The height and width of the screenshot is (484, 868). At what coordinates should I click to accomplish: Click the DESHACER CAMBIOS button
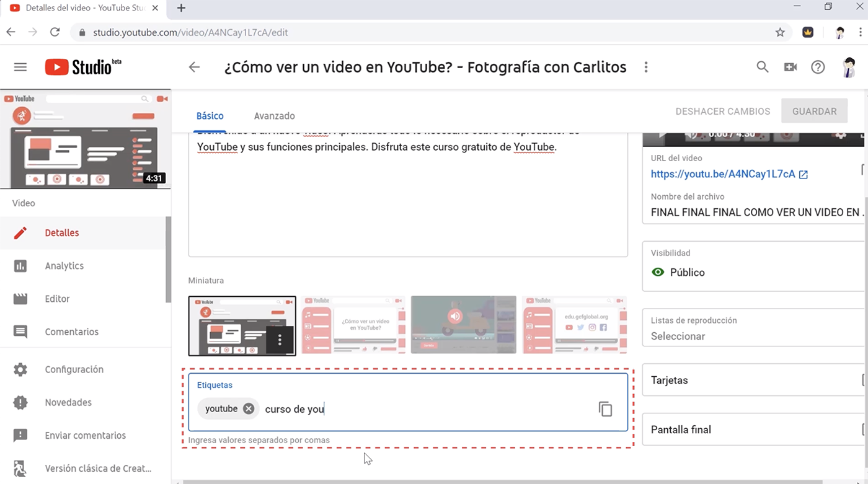[x=723, y=112]
